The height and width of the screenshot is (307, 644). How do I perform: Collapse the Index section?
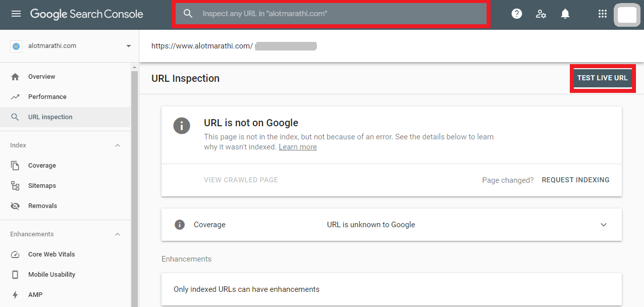(x=118, y=145)
